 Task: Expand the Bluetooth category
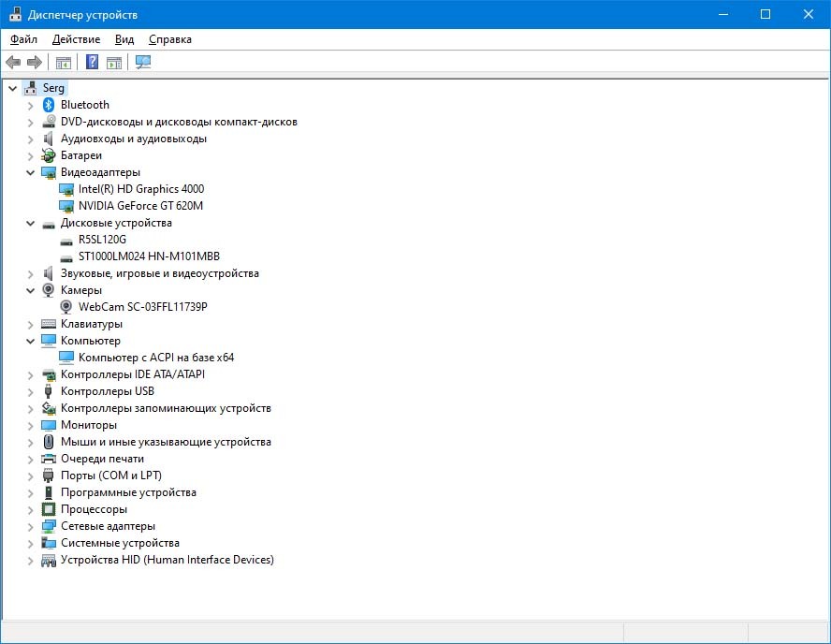30,105
